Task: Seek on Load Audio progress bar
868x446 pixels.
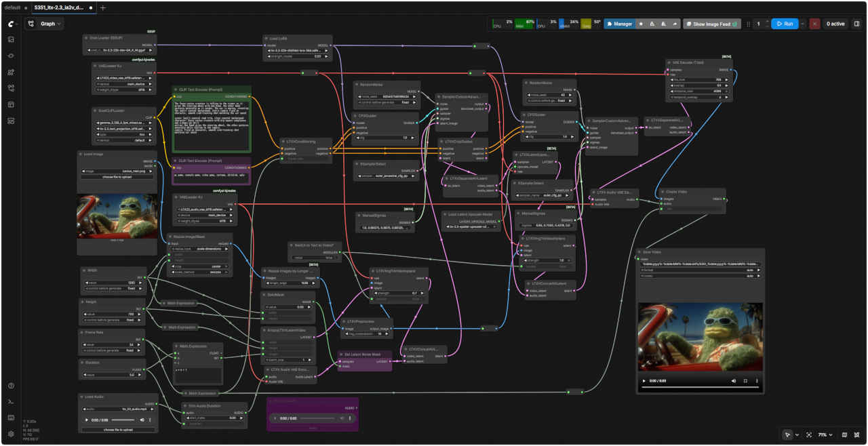Action: [121, 420]
